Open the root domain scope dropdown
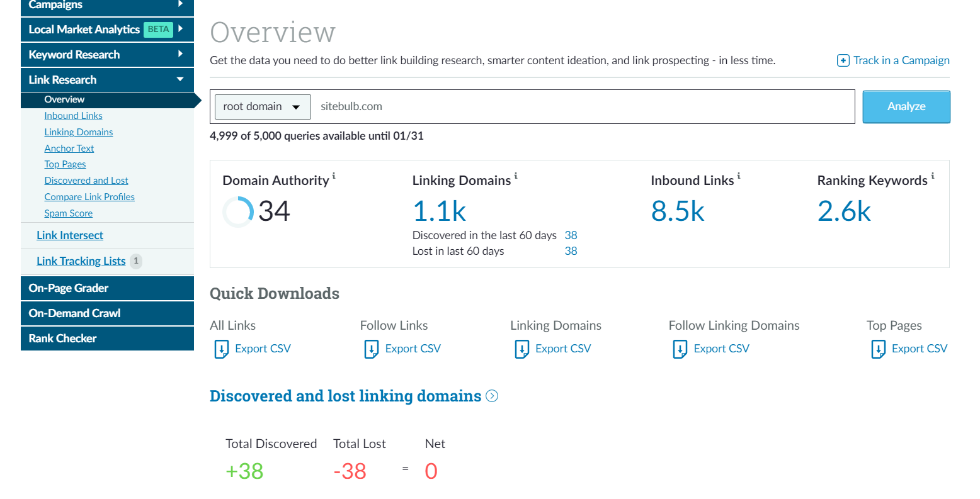This screenshot has width=980, height=499. (263, 106)
